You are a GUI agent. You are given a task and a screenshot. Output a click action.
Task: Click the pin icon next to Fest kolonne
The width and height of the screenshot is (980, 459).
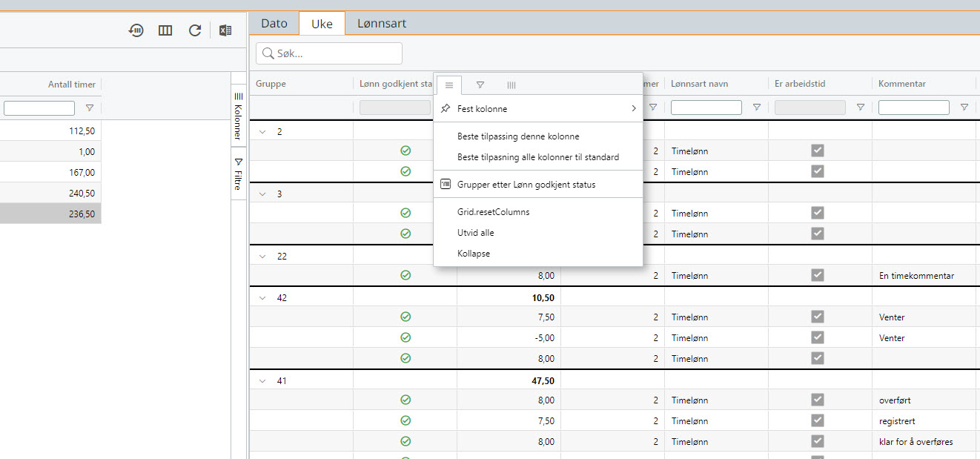[x=446, y=108]
